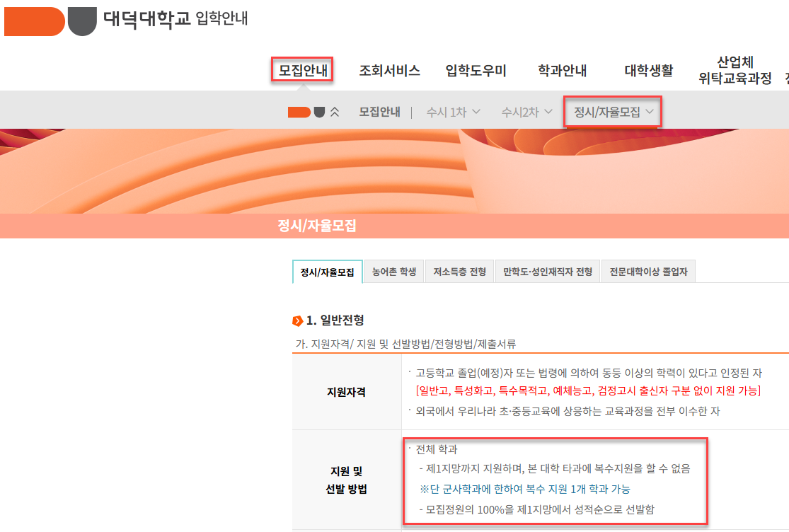This screenshot has width=789, height=532.
Task: Collapse the 정시/자율모집 dropdown
Action: (x=611, y=111)
